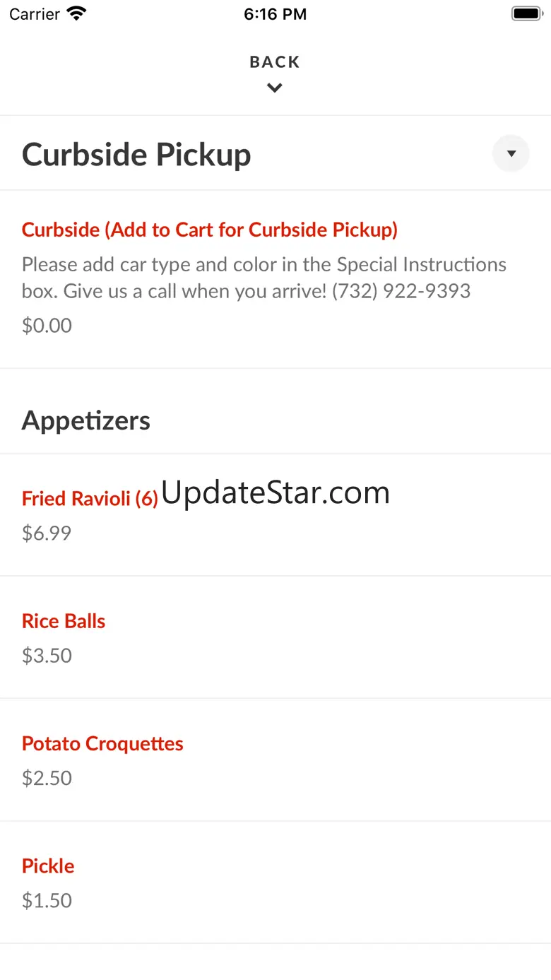
Task: Tap the battery icon in status bar
Action: (x=526, y=13)
